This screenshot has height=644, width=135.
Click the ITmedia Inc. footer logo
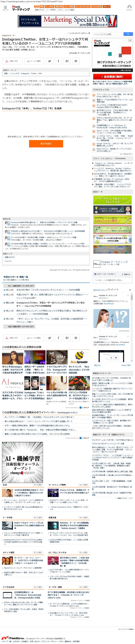[x=13, y=638]
